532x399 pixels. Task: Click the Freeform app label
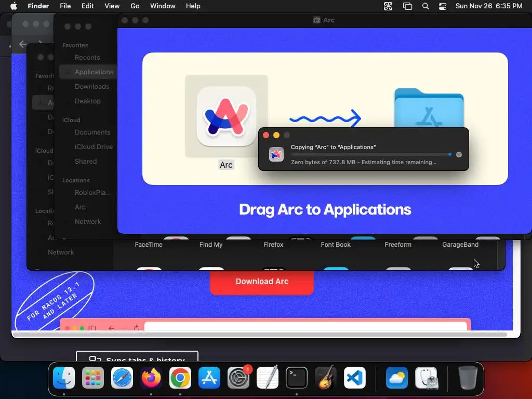pos(398,245)
